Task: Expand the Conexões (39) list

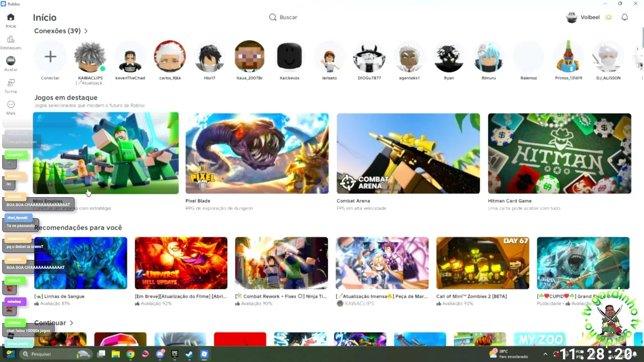Action: click(x=61, y=31)
